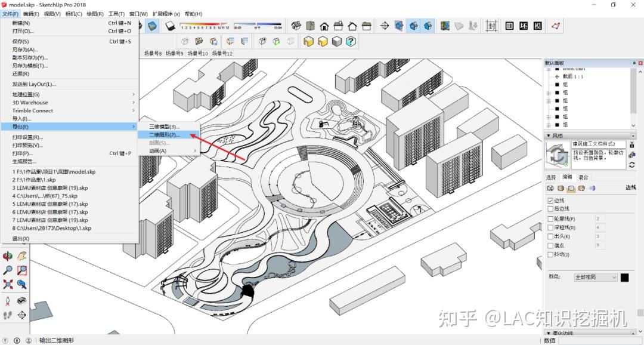Enable the 轮廓线(P) profiles checkbox

pyautogui.click(x=550, y=219)
